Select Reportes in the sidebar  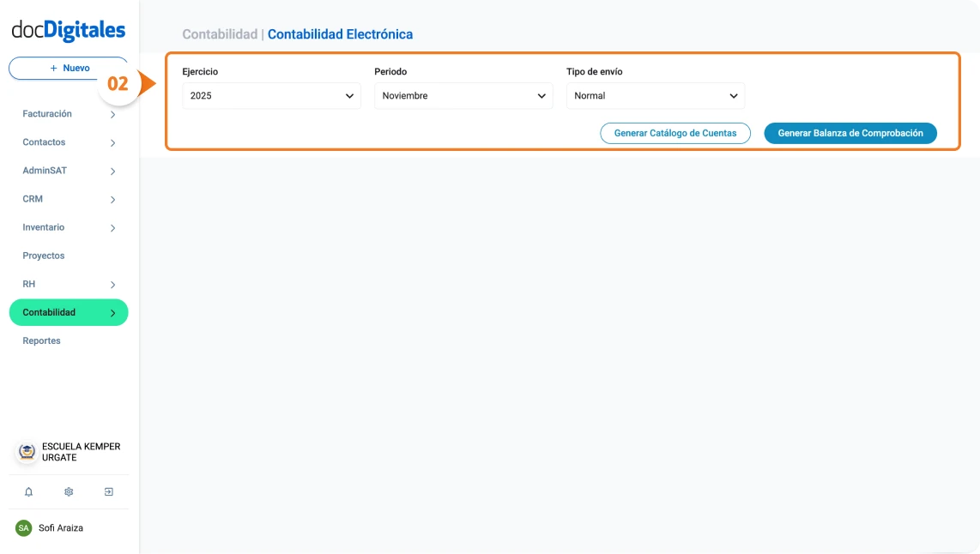point(42,340)
